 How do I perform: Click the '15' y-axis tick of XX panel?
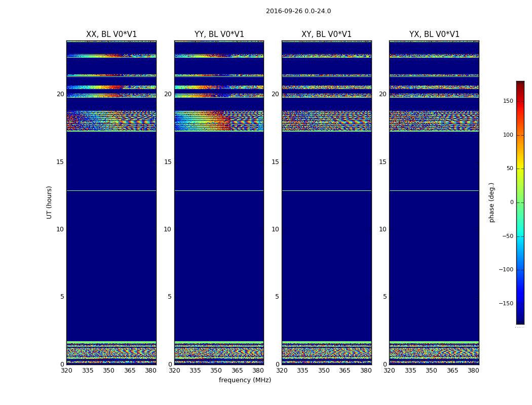pos(60,162)
